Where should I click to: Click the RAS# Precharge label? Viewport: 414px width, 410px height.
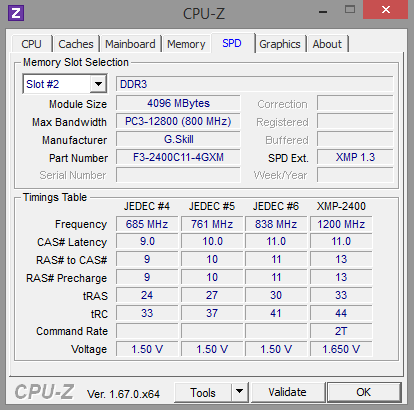[x=67, y=278]
